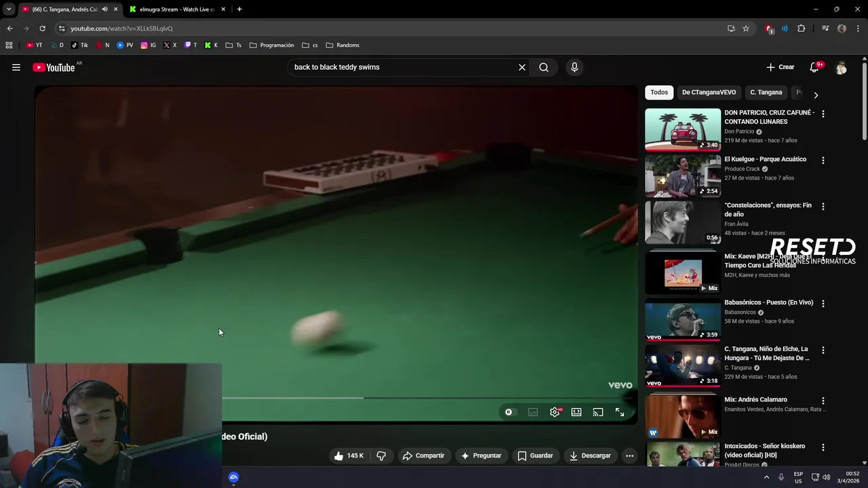Cast the video to a TV

coord(598,412)
